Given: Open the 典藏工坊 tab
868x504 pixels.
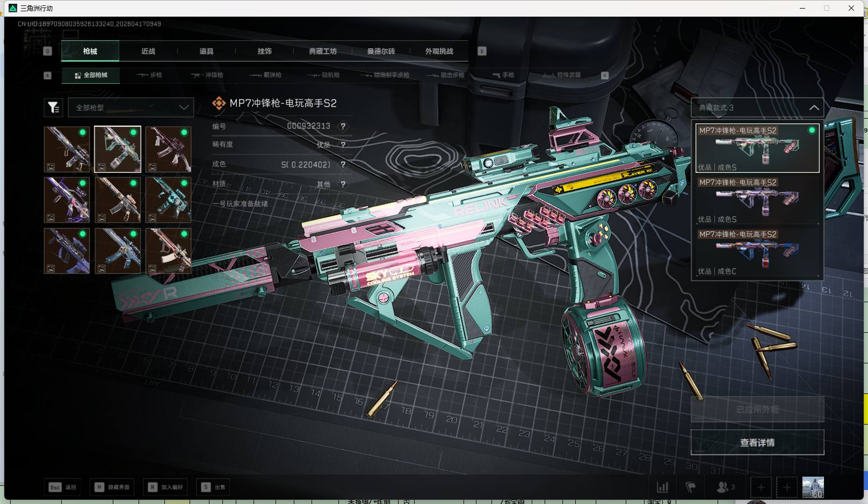Looking at the screenshot, I should click(323, 52).
